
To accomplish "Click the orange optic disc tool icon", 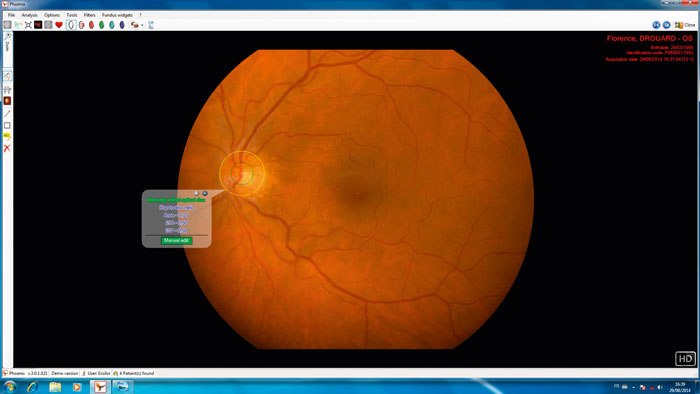I will [7, 101].
